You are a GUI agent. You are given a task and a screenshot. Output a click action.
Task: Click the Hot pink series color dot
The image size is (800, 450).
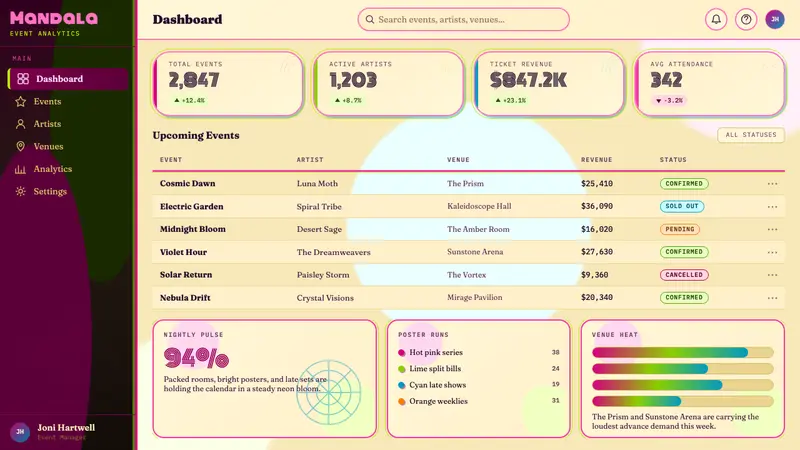pyautogui.click(x=402, y=353)
